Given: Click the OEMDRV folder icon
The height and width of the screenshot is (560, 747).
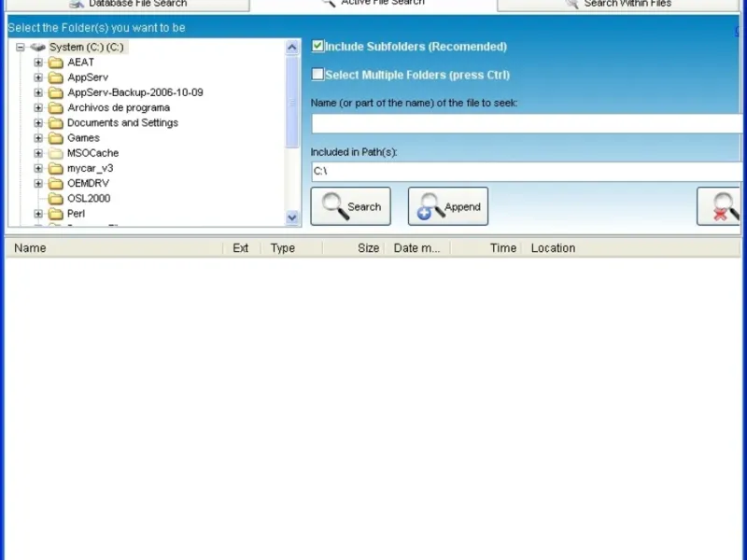Looking at the screenshot, I should (56, 183).
